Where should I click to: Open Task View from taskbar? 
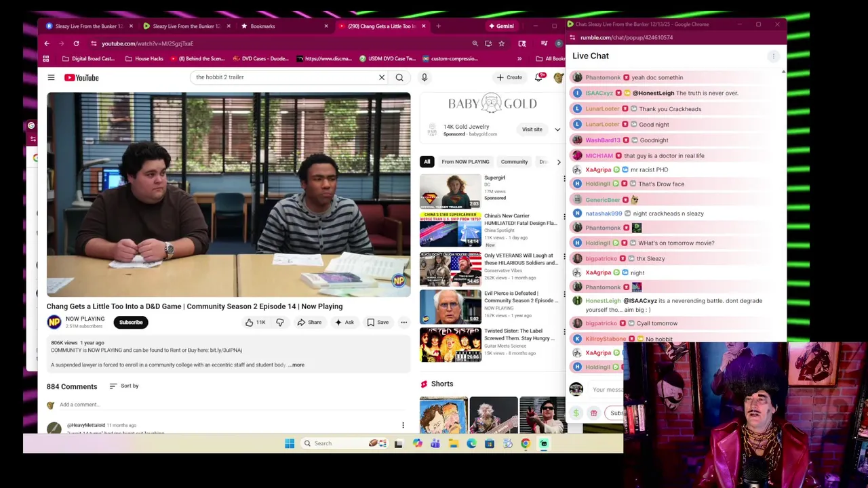(x=399, y=443)
